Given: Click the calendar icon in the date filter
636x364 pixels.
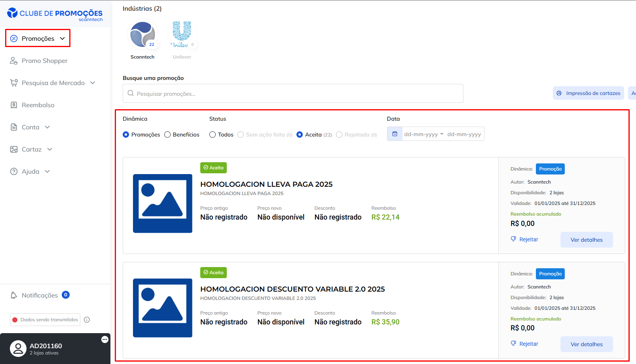Looking at the screenshot, I should click(395, 134).
